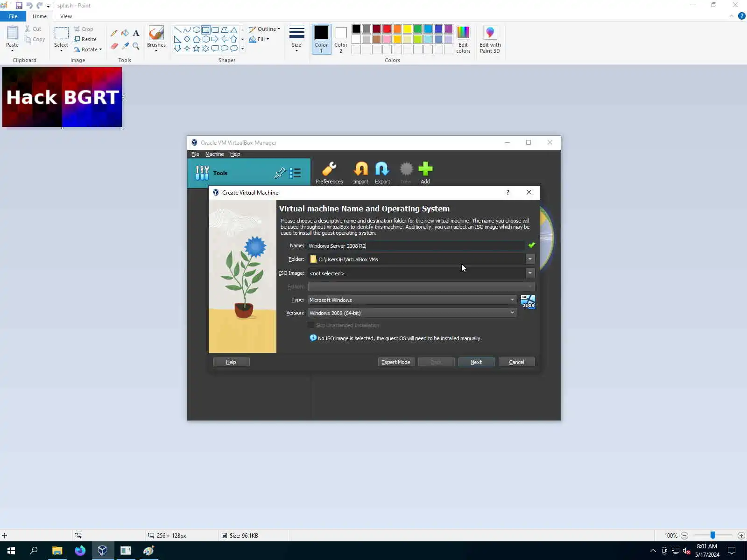The width and height of the screenshot is (747, 560).
Task: Click the Tools entry in VirtualBox Manager
Action: pyautogui.click(x=249, y=173)
